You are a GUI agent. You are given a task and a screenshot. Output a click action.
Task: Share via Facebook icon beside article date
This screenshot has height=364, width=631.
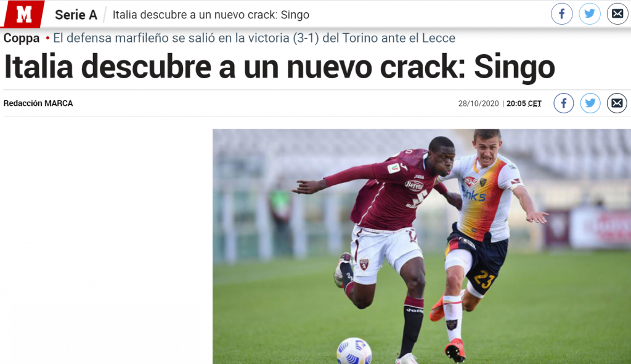click(564, 103)
